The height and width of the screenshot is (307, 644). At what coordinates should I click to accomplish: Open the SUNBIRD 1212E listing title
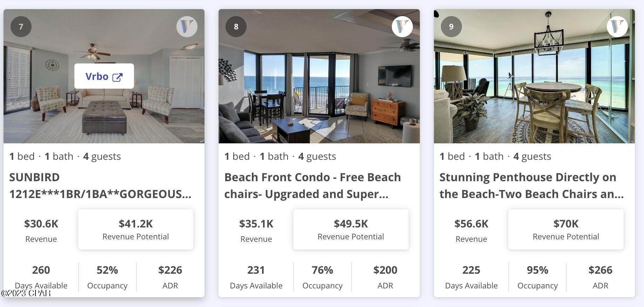coord(100,185)
